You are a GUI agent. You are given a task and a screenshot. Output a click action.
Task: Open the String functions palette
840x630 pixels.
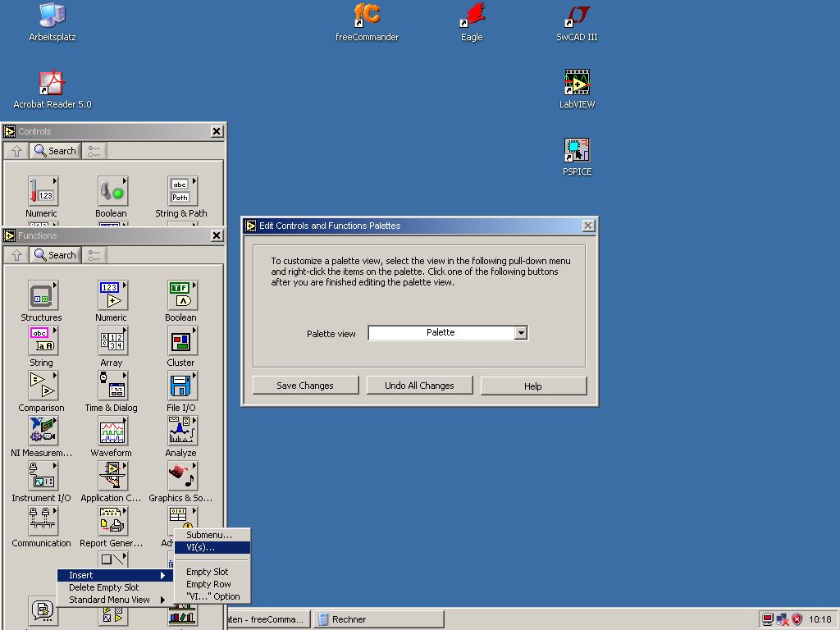click(43, 340)
